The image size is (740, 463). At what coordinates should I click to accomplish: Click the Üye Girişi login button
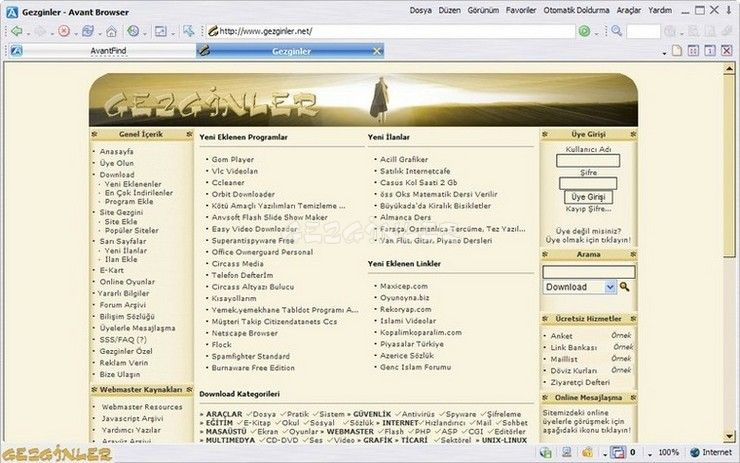588,197
